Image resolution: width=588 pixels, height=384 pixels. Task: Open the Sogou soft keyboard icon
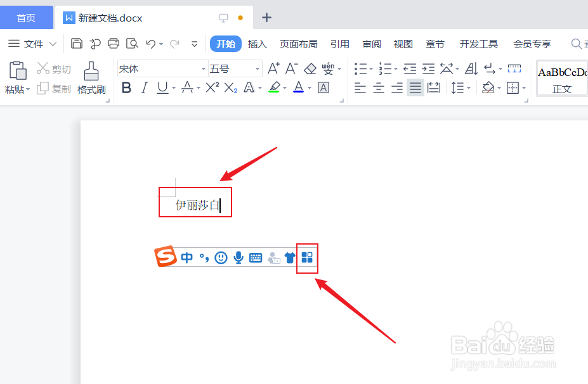pyautogui.click(x=255, y=258)
